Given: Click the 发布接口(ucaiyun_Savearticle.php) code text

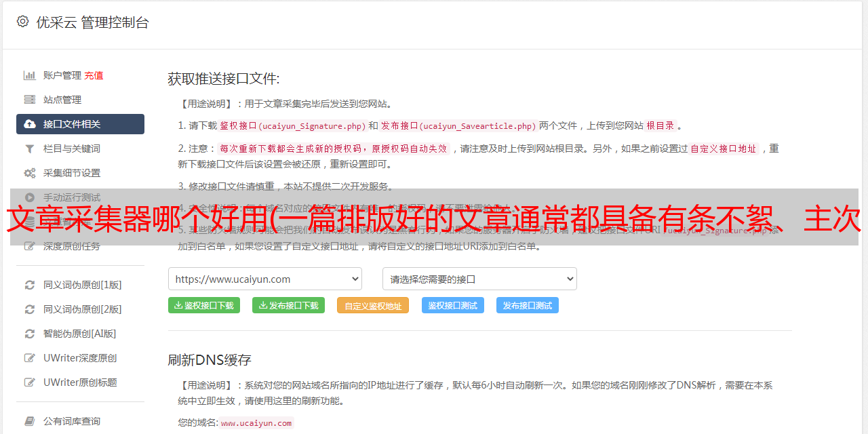Looking at the screenshot, I should pos(458,125).
